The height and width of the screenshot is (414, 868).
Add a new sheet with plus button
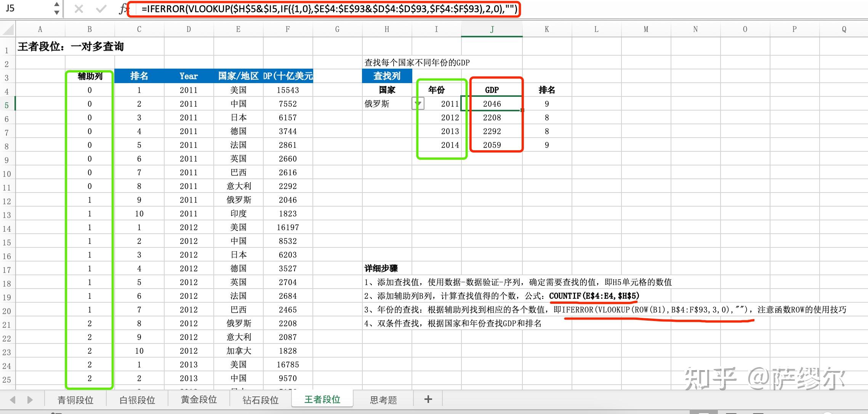(428, 399)
